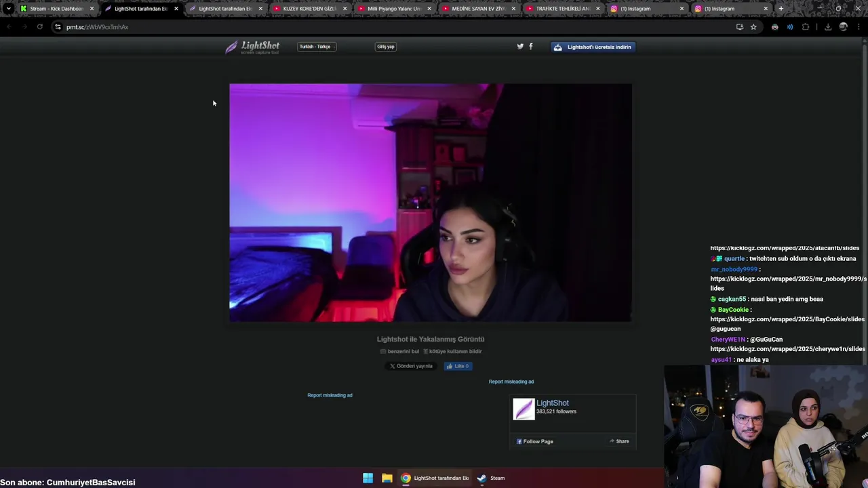Click Share button in Facebook widget
The width and height of the screenshot is (868, 488).
click(x=619, y=441)
